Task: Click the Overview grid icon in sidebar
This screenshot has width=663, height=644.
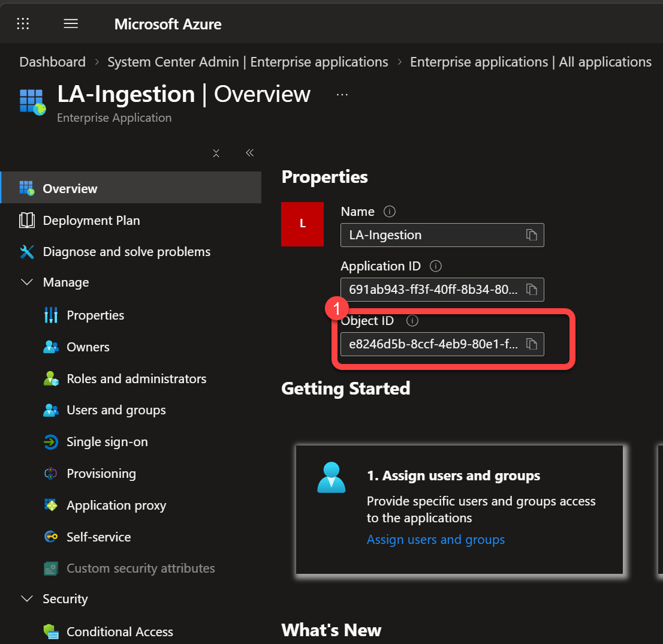Action: pos(26,188)
